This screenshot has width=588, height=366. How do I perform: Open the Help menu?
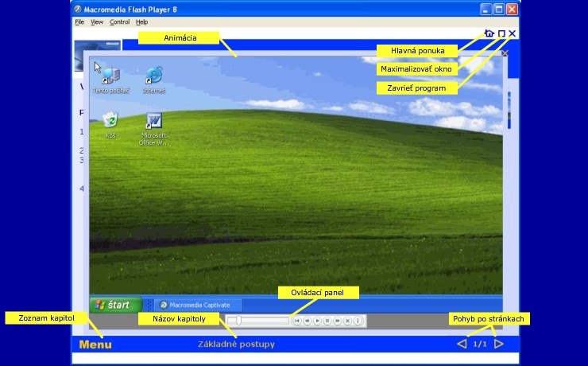click(141, 22)
